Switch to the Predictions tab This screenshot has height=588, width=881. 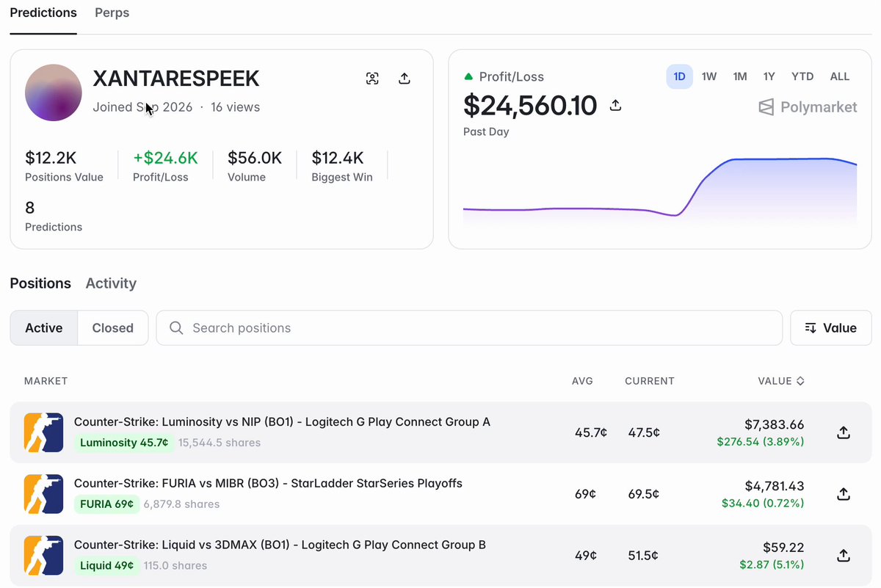point(43,13)
